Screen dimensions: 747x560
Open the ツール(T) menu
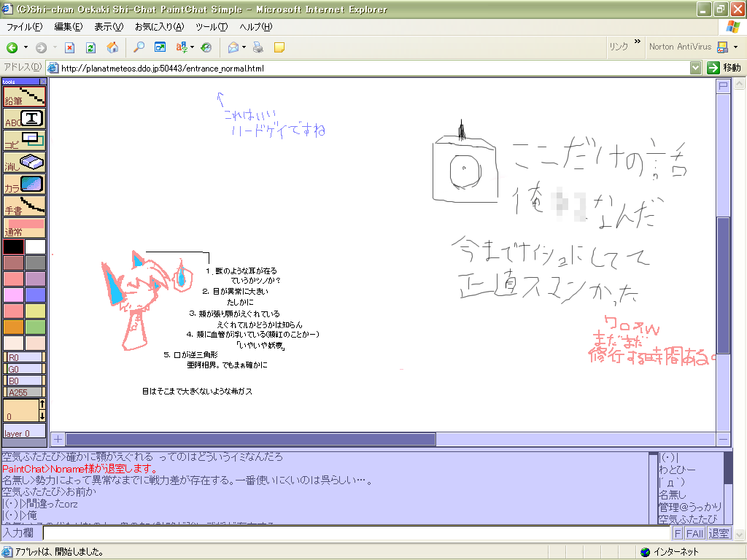pyautogui.click(x=212, y=27)
